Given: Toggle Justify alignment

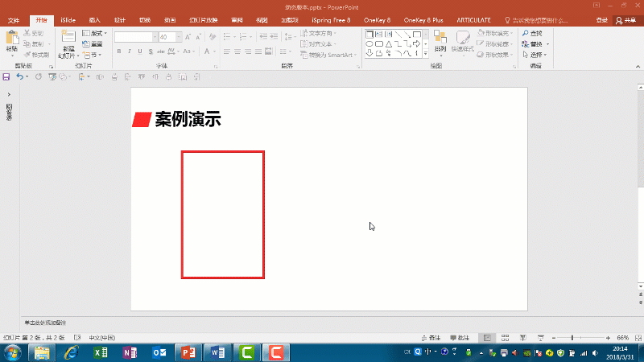Looking at the screenshot, I should pyautogui.click(x=258, y=51).
